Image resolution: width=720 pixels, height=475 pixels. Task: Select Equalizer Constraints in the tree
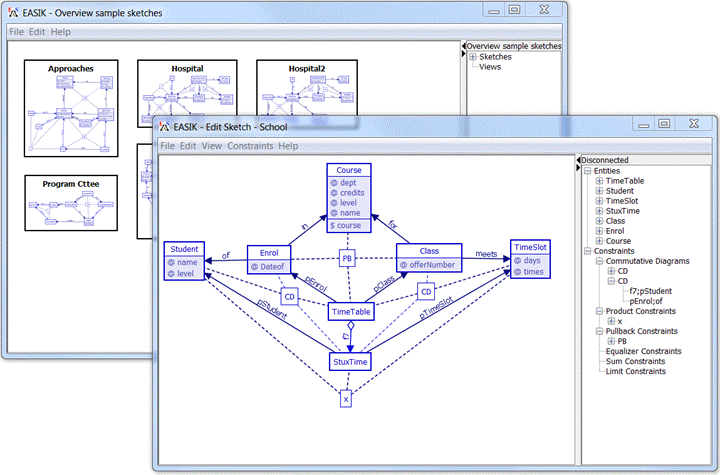coord(643,351)
